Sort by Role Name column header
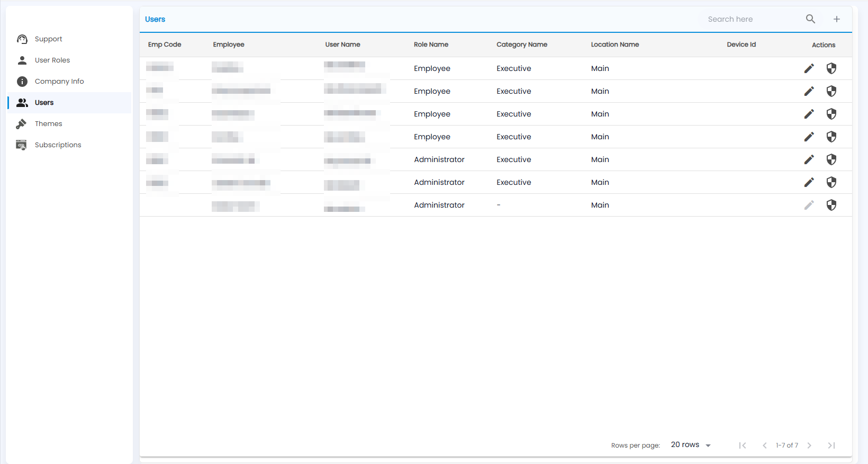Image resolution: width=868 pixels, height=464 pixels. [x=431, y=44]
